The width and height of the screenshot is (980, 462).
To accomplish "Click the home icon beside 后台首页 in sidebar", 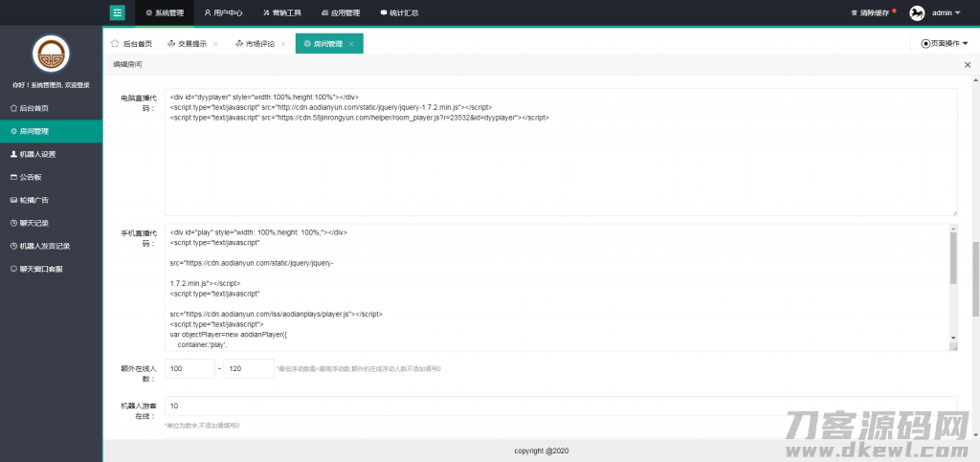I will click(x=13, y=108).
